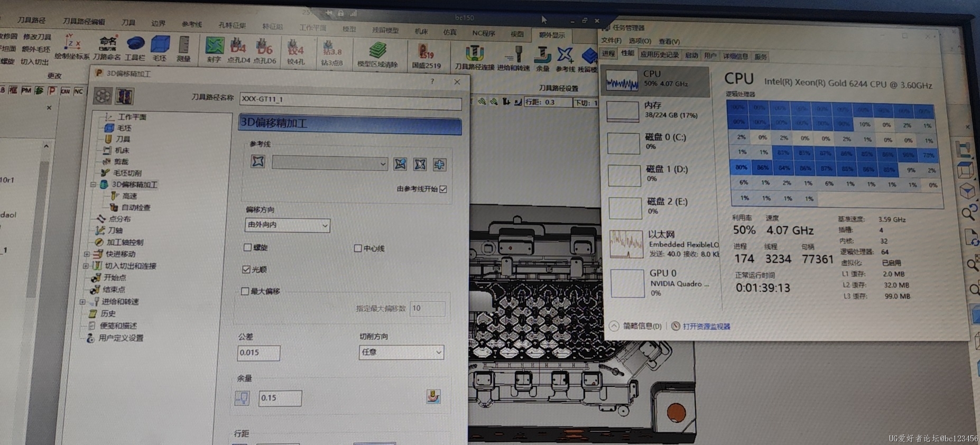The height and width of the screenshot is (445, 980).
Task: Switch to the 进程 tab in Task Manager
Action: 608,53
